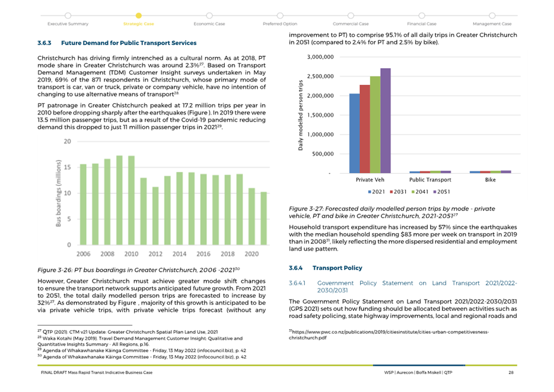Click the Figure 3-26 caption text

139,270
